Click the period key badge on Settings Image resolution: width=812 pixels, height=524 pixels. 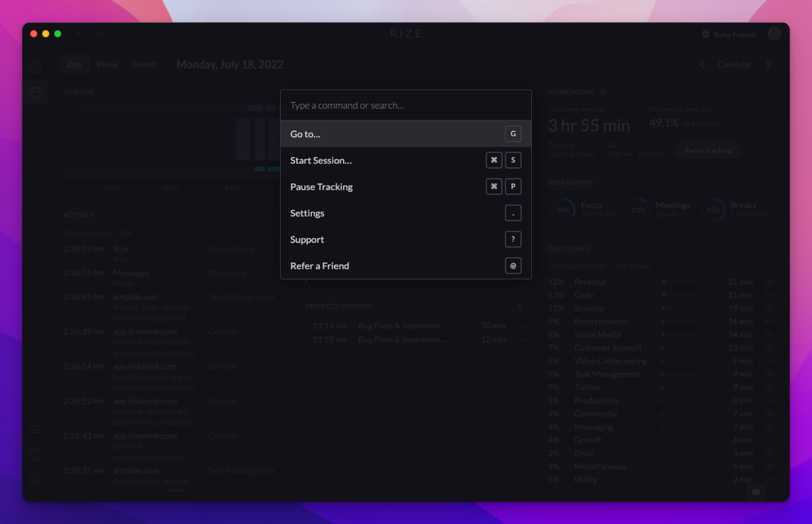coord(513,213)
